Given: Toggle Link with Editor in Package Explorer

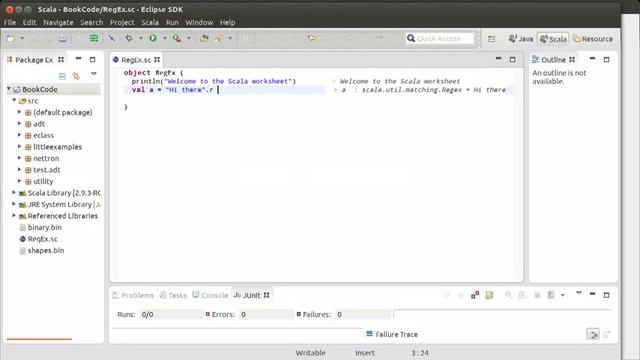Looking at the screenshot, I should [x=76, y=76].
